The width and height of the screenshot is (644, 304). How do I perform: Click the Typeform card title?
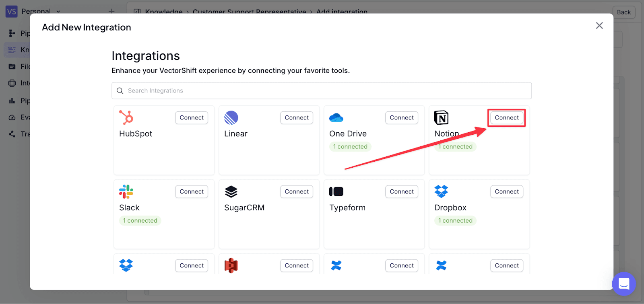tap(347, 208)
